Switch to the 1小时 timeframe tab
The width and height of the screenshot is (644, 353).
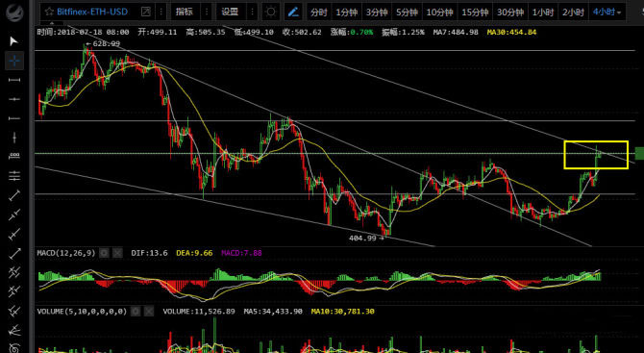pyautogui.click(x=543, y=12)
